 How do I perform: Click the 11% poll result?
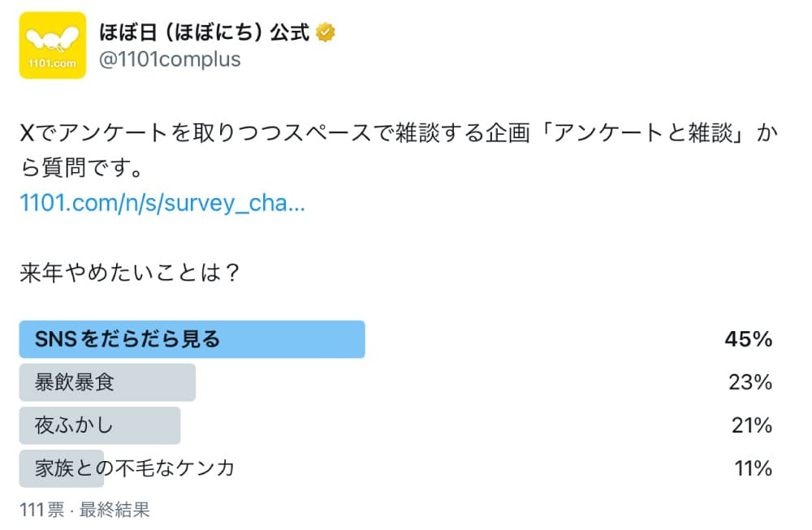(751, 468)
